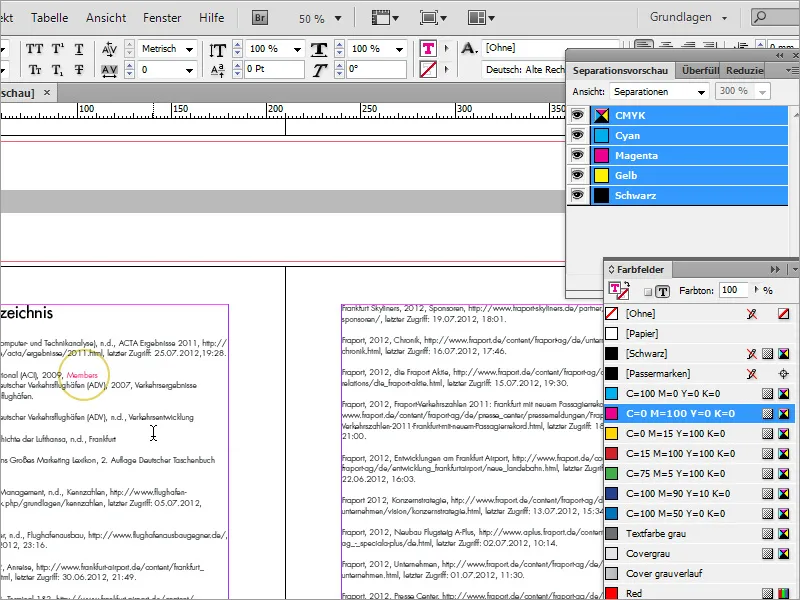This screenshot has height=600, width=800.
Task: Select the Separationsvorschau tab
Action: 620,70
